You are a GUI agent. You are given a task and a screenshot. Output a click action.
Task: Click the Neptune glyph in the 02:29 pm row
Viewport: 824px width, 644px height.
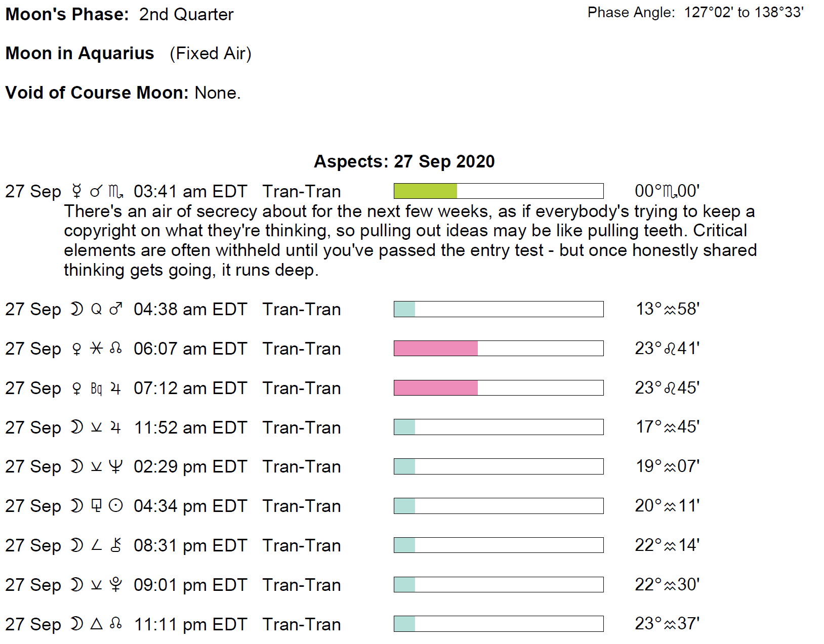tap(116, 466)
